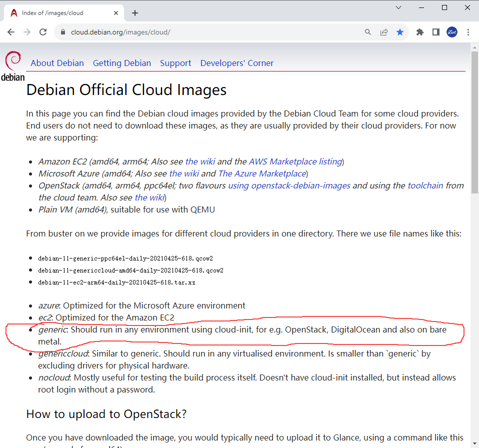Open Support menu link

(x=175, y=63)
